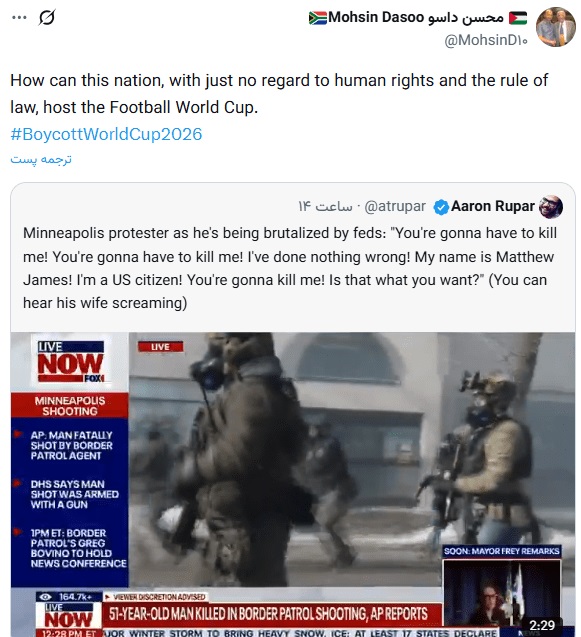Open the @MohsinD10 handle
The width and height of the screenshot is (581, 637).
coord(486,40)
